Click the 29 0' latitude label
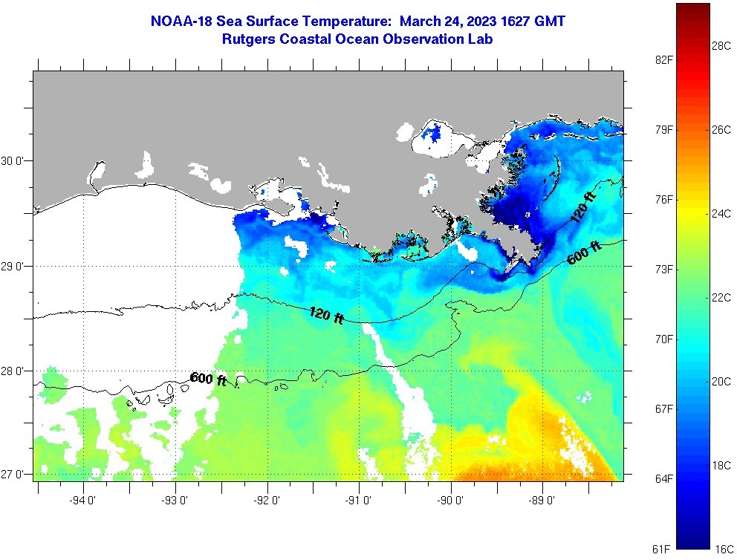The height and width of the screenshot is (560, 737). tap(13, 267)
